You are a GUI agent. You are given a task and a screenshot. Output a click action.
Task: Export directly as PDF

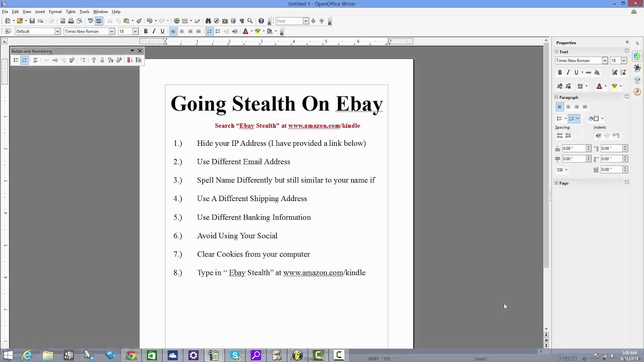(x=62, y=21)
